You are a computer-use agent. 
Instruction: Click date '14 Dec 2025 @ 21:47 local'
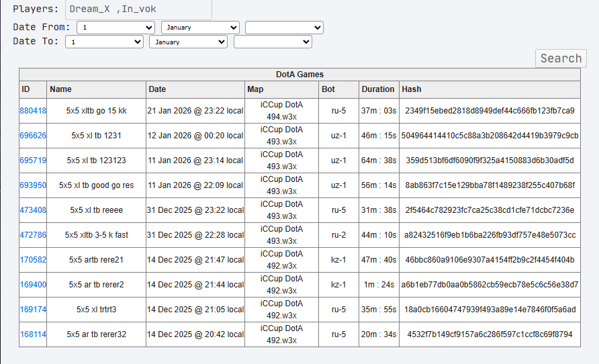coord(195,260)
